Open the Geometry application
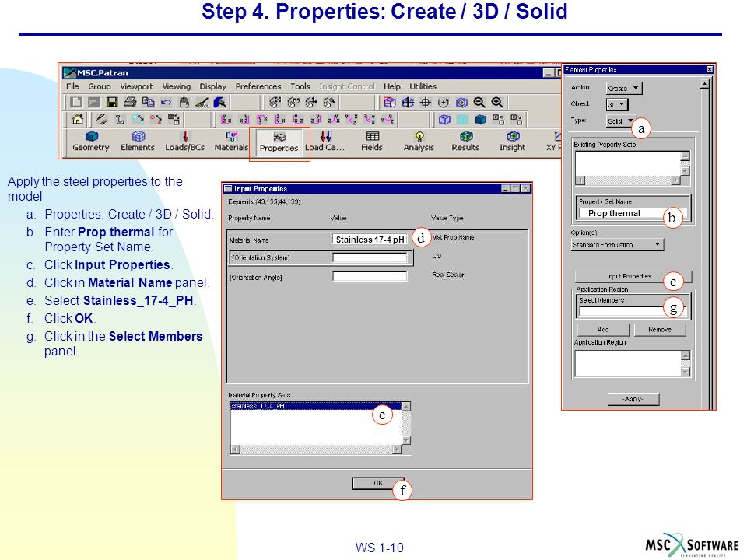Viewport: 747px width, 560px height. pos(91,142)
